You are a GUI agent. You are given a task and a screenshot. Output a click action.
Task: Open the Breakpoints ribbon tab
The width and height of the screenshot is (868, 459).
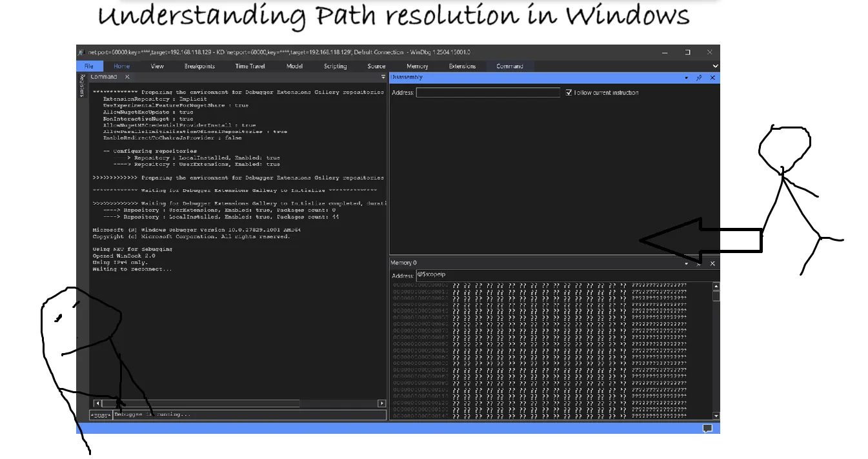199,65
